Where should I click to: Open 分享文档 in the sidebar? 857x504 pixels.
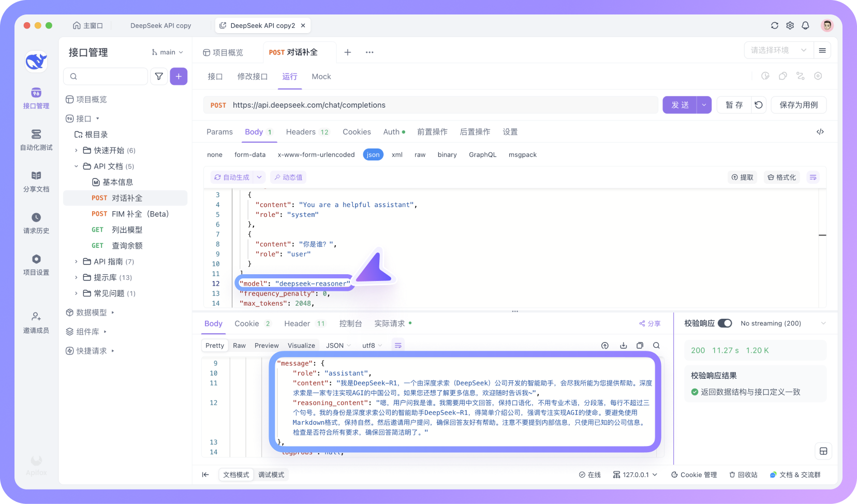click(x=36, y=182)
